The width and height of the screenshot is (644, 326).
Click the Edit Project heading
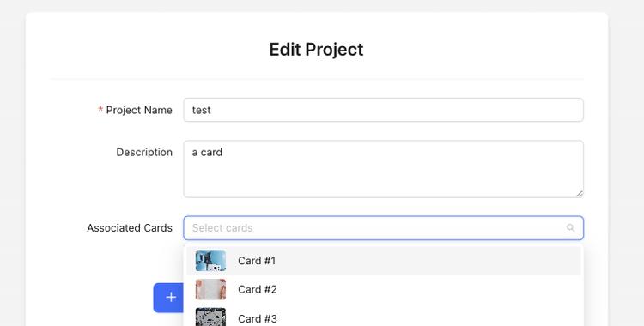tap(316, 50)
